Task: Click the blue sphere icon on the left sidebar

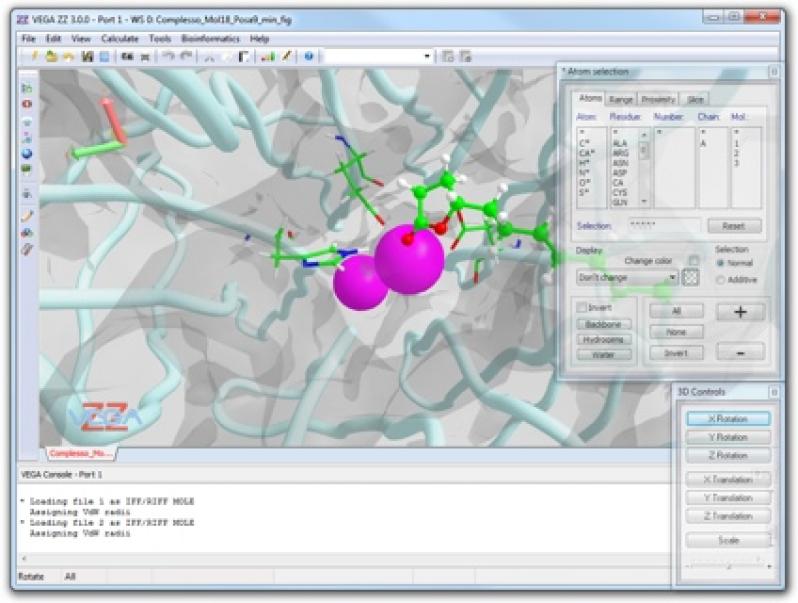Action: pyautogui.click(x=27, y=154)
